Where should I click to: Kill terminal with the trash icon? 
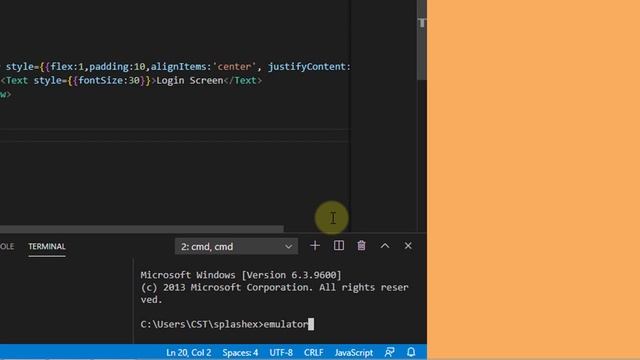coord(361,246)
